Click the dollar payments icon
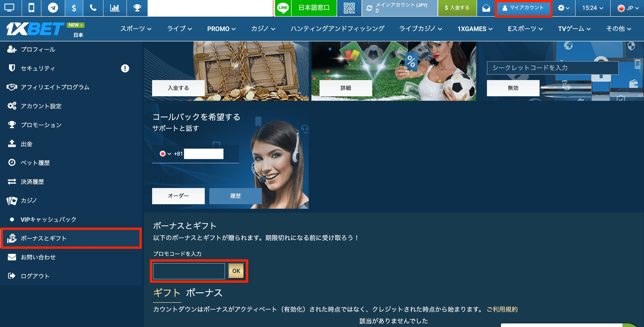The height and width of the screenshot is (327, 644). click(74, 8)
